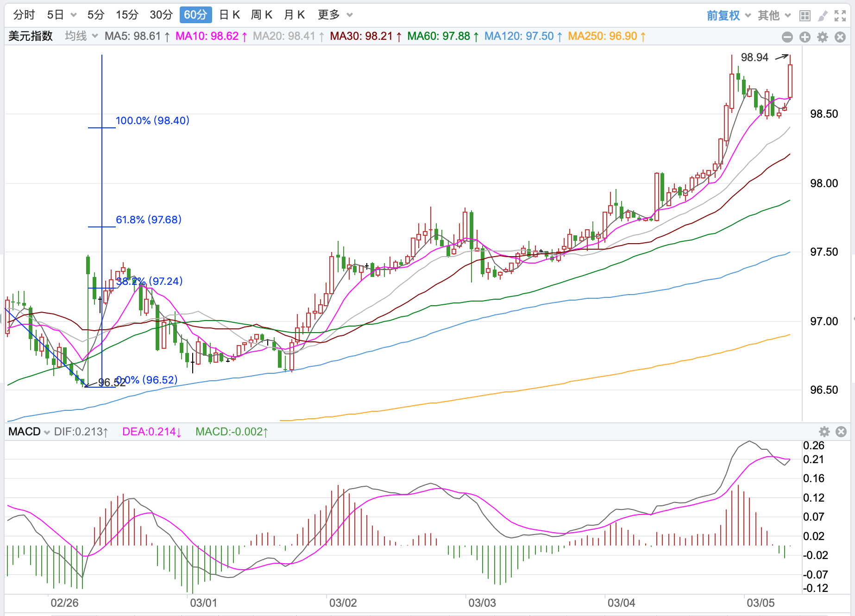Close the MACD indicator panel
855x616 pixels.
tap(841, 432)
